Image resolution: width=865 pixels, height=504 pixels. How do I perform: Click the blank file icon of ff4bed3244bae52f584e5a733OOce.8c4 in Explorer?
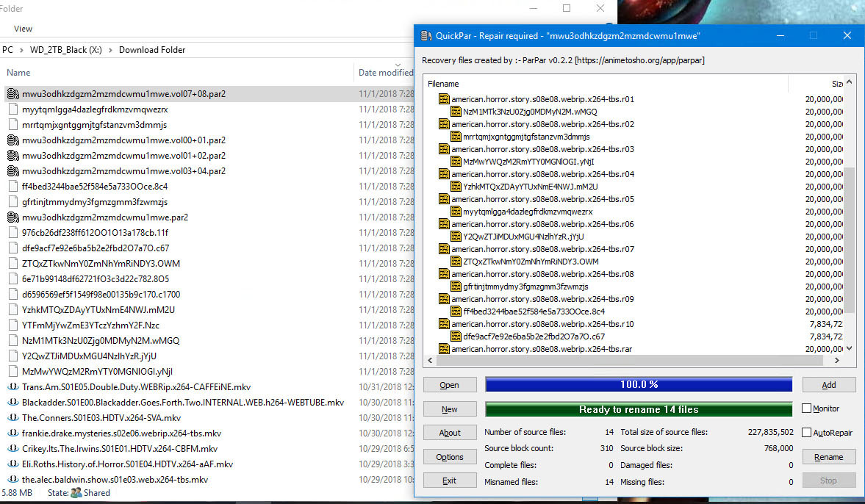pos(12,187)
